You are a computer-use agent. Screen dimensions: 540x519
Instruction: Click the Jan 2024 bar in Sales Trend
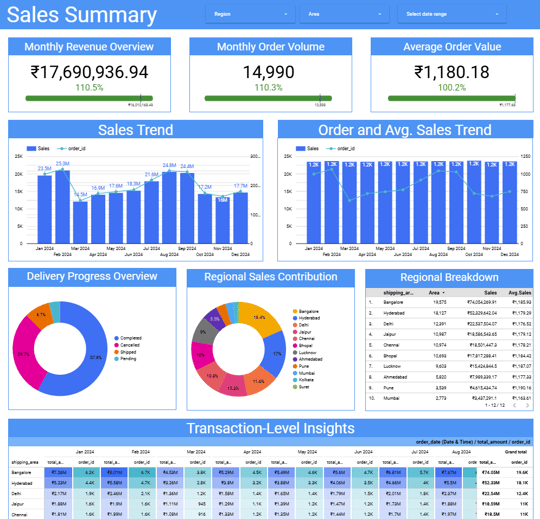tap(45, 209)
